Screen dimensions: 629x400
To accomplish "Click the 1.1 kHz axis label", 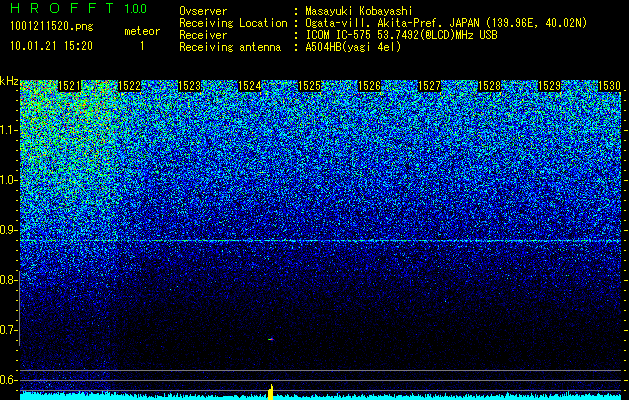I will (x=7, y=131).
